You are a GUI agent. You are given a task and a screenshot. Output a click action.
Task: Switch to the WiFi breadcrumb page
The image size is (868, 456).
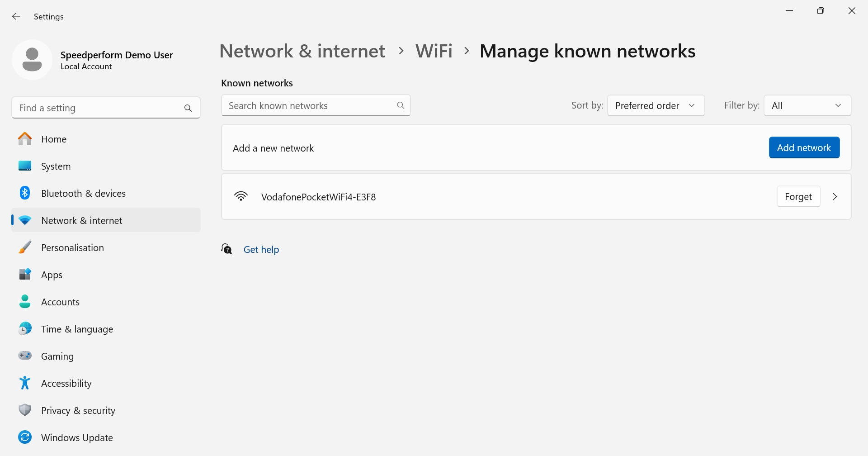point(434,51)
